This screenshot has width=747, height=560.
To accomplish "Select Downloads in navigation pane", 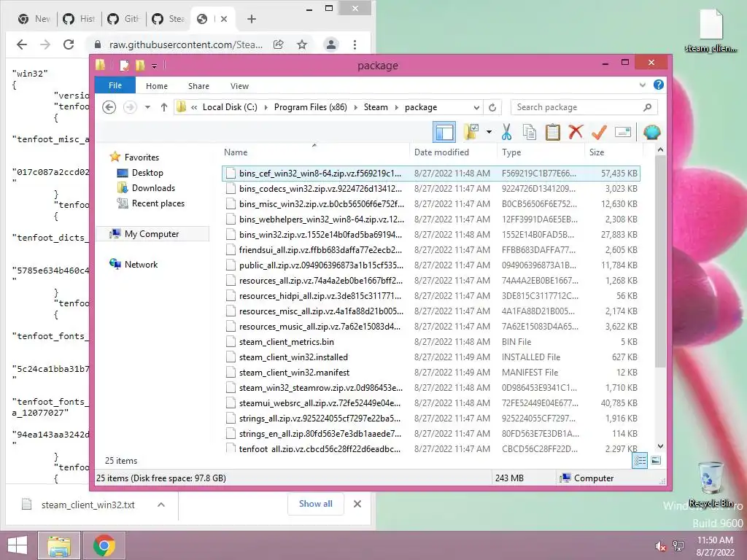I will pyautogui.click(x=153, y=187).
